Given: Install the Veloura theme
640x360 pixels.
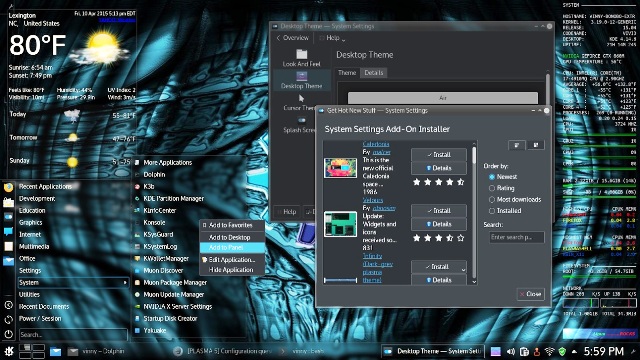Looking at the screenshot, I should point(439,211).
